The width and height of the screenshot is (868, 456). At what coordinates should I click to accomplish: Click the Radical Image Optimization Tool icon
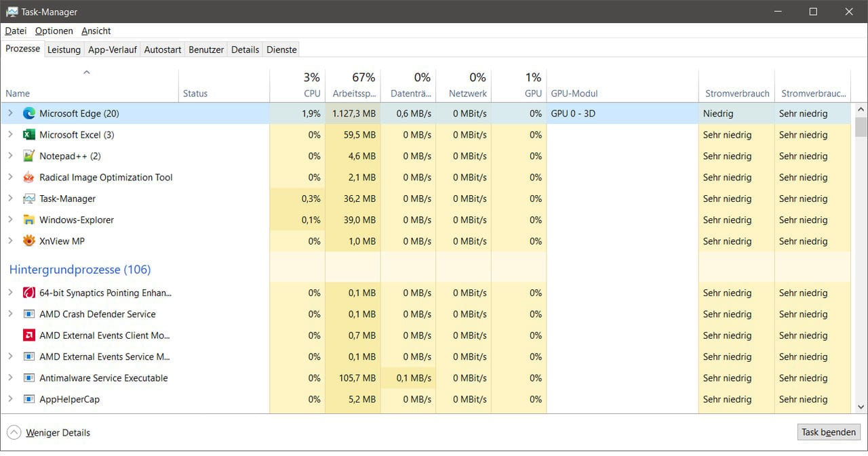28,178
